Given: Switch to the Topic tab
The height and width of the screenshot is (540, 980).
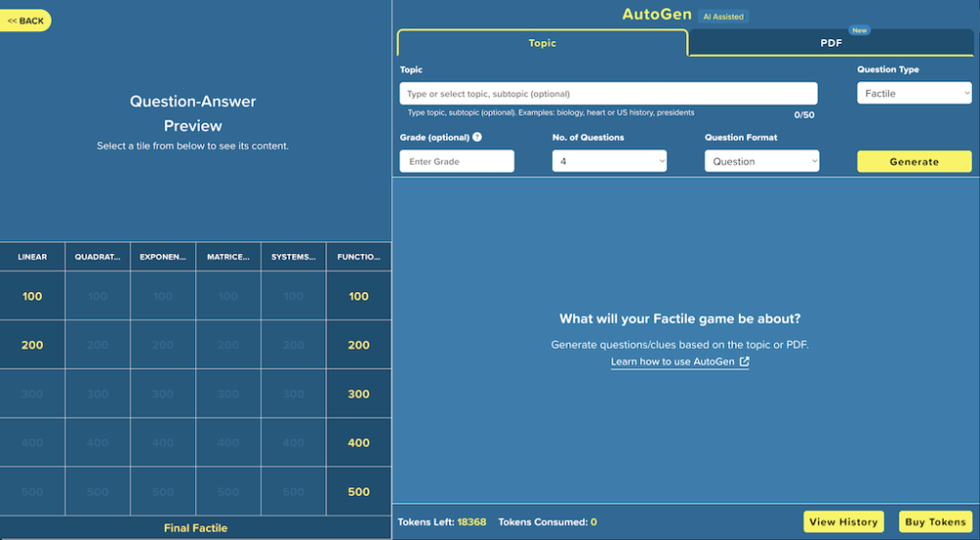Looking at the screenshot, I should pyautogui.click(x=542, y=43).
